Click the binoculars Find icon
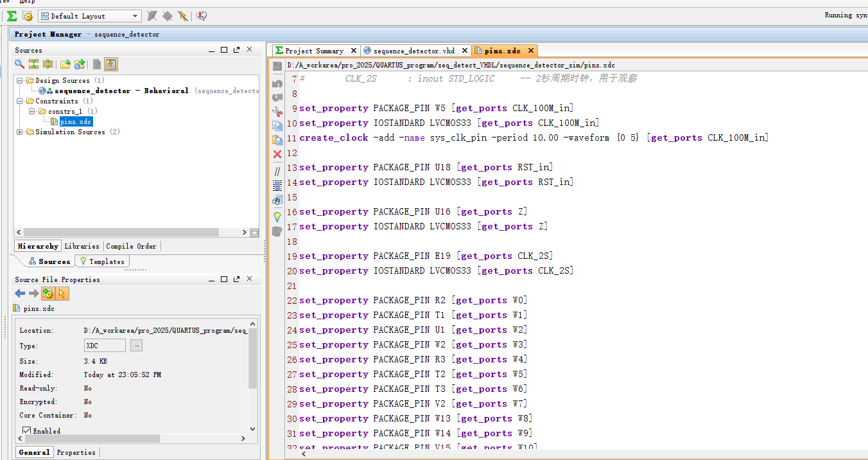Screen dimensions: 868x460 pos(277,200)
